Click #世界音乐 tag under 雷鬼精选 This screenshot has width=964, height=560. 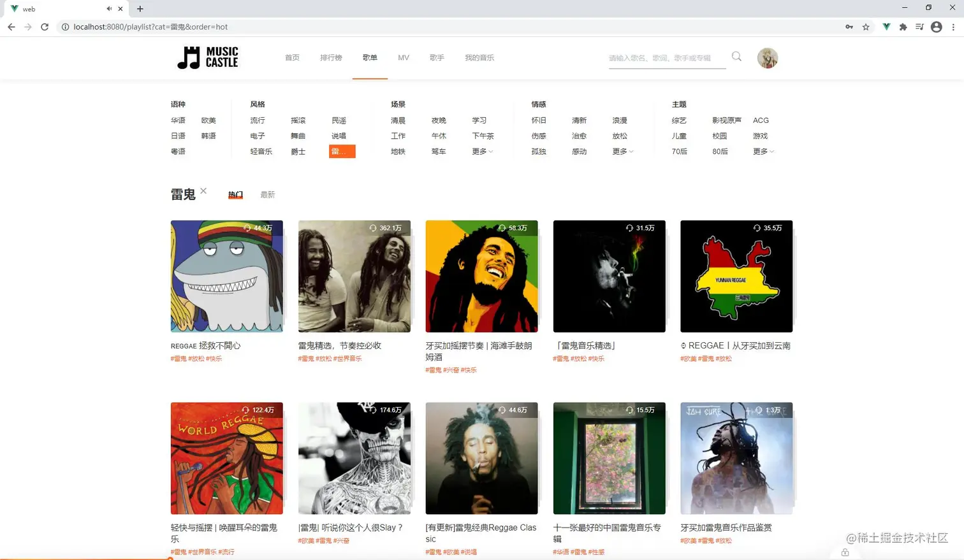(x=347, y=359)
